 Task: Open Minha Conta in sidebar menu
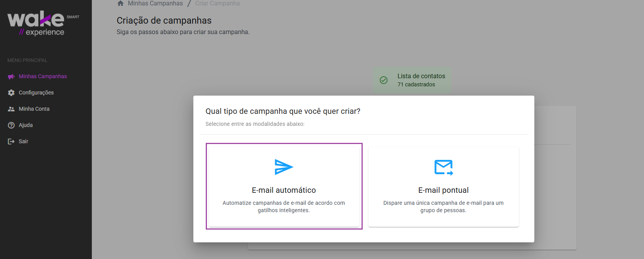pos(34,109)
